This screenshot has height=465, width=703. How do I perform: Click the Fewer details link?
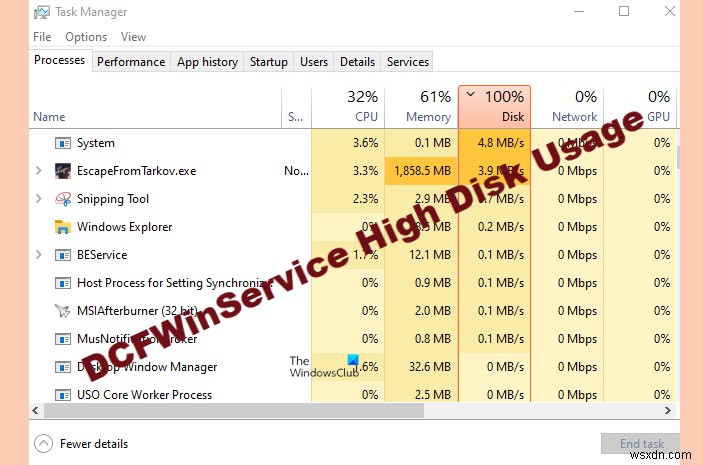point(94,444)
